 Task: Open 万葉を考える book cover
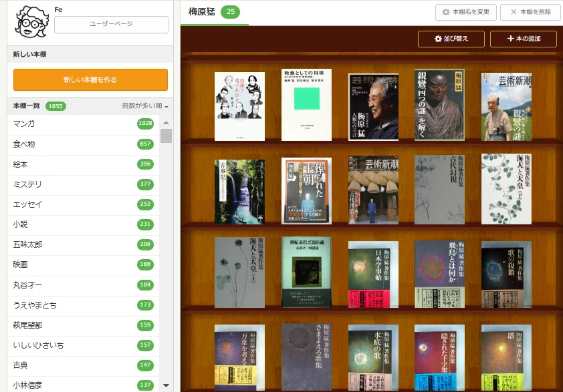pyautogui.click(x=239, y=357)
